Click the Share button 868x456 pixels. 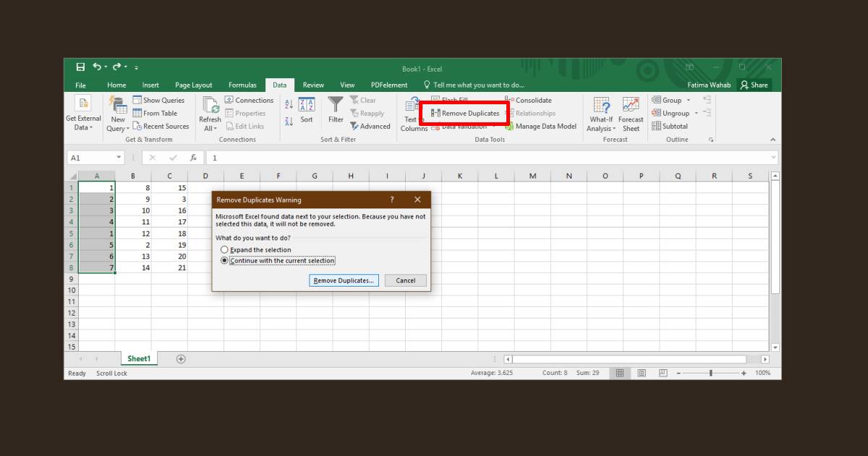click(x=754, y=85)
